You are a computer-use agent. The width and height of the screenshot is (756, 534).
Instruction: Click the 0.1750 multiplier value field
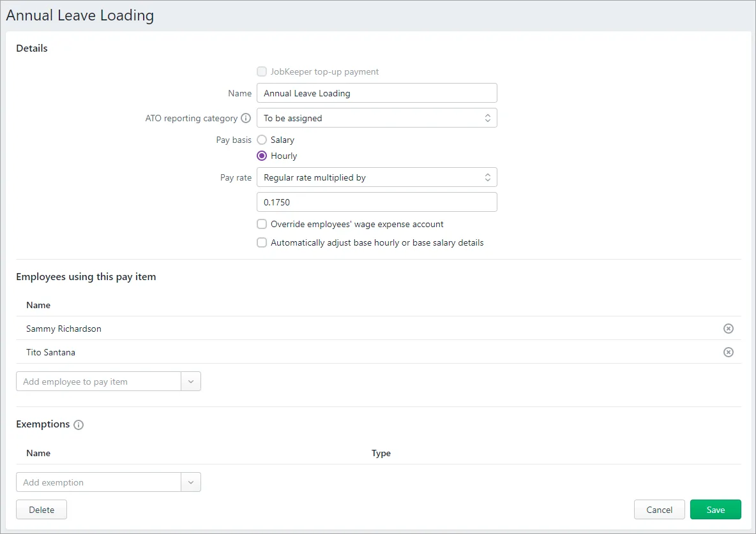click(377, 202)
